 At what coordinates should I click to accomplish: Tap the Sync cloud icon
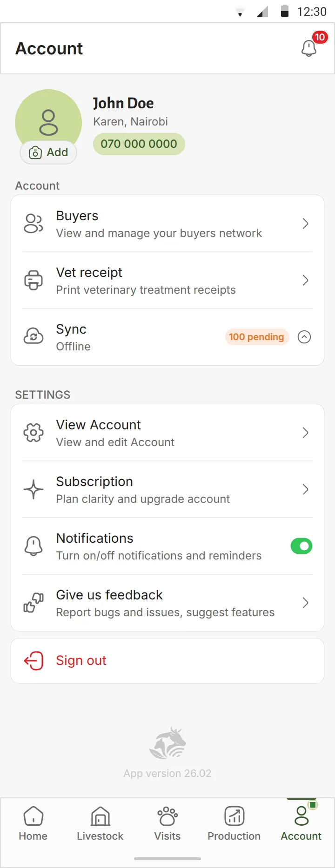(x=33, y=336)
